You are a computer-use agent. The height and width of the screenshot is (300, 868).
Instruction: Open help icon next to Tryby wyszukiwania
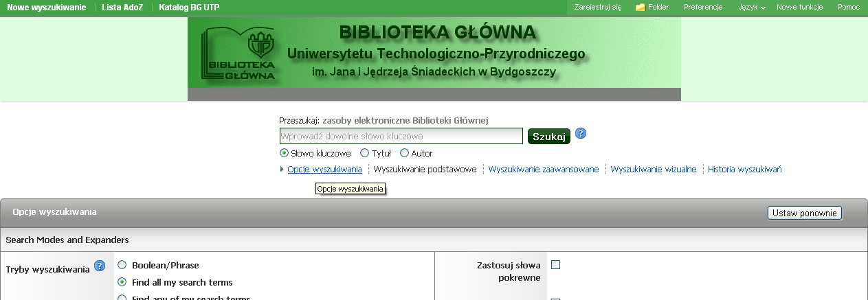tap(100, 266)
